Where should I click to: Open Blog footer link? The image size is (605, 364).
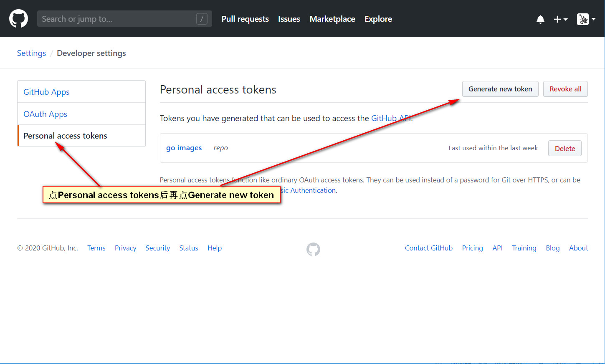[x=553, y=248]
